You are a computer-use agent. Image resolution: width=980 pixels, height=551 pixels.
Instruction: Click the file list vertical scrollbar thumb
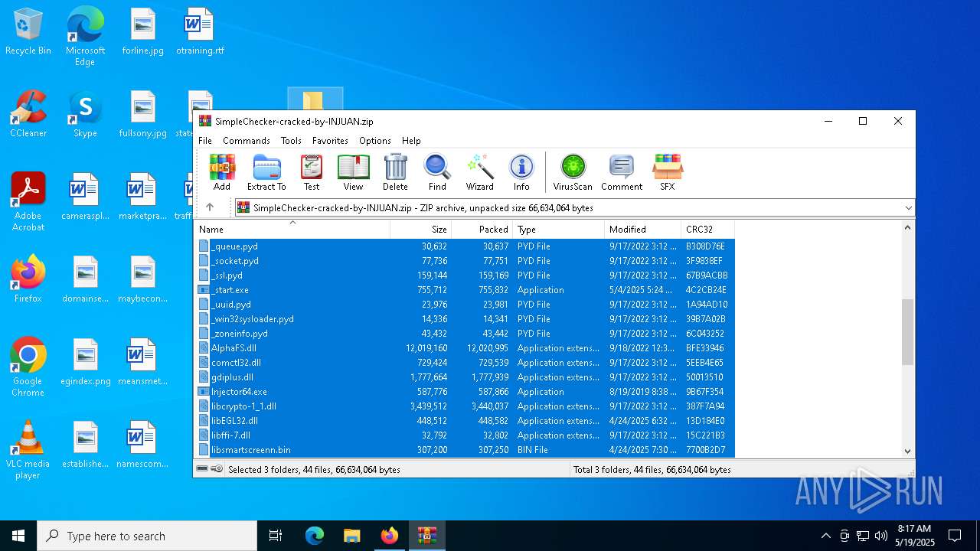[908, 331]
